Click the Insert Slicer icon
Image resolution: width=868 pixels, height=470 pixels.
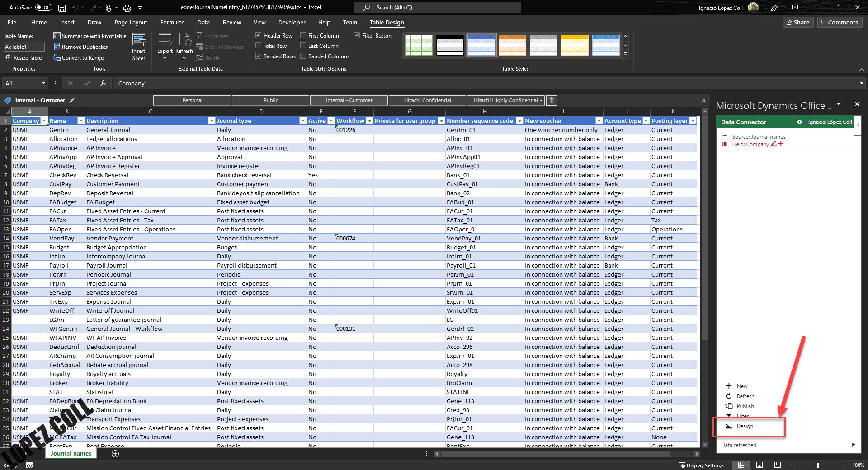coord(138,41)
